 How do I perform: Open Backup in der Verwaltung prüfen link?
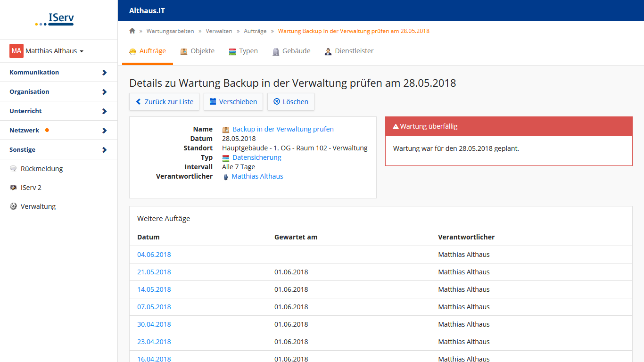click(x=283, y=129)
